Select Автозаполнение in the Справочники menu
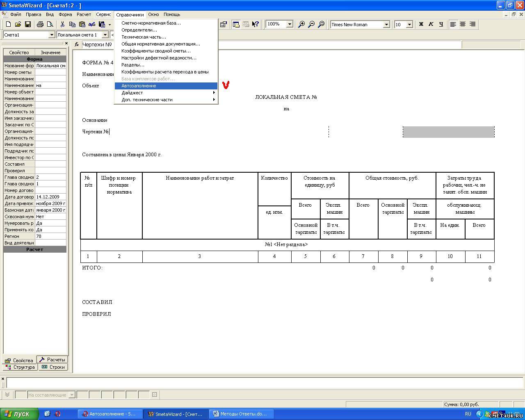This screenshot has width=525, height=420. pyautogui.click(x=139, y=86)
